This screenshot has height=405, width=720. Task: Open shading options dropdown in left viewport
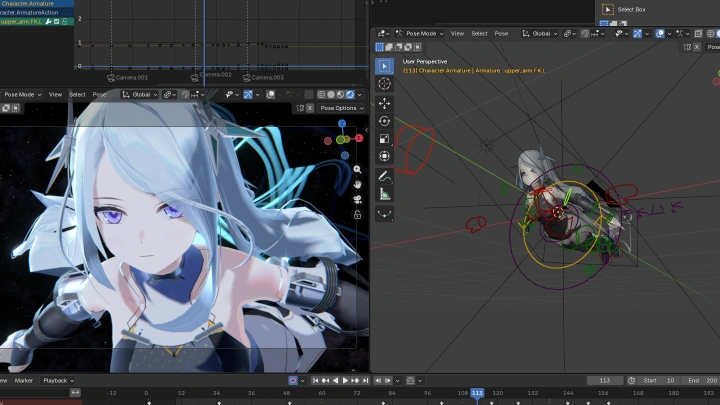[360, 95]
